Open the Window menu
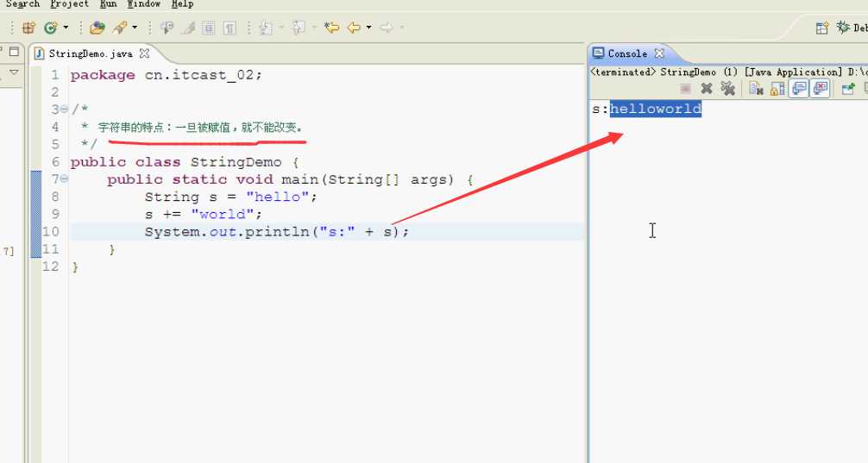This screenshot has height=463, width=868. (x=144, y=3)
